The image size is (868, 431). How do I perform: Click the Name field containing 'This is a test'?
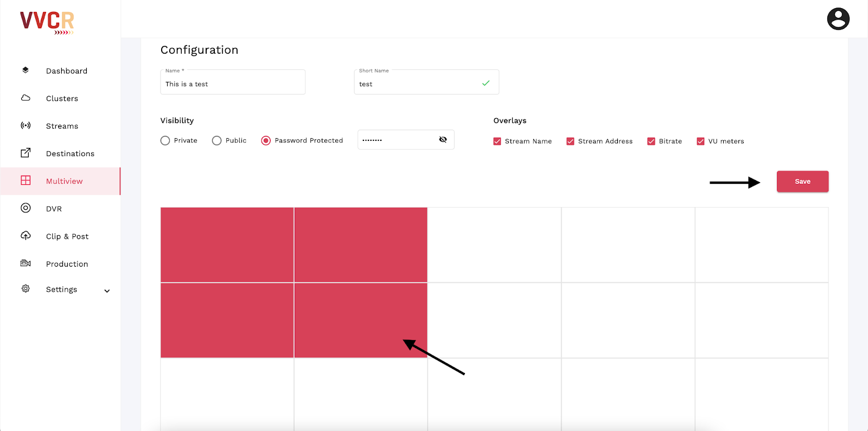pyautogui.click(x=233, y=82)
